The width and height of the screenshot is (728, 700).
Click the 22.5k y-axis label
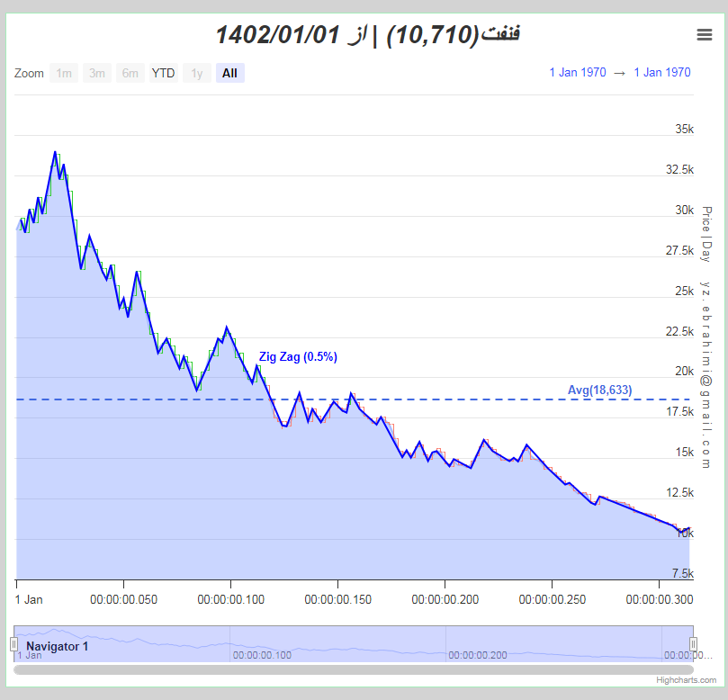[x=679, y=331]
